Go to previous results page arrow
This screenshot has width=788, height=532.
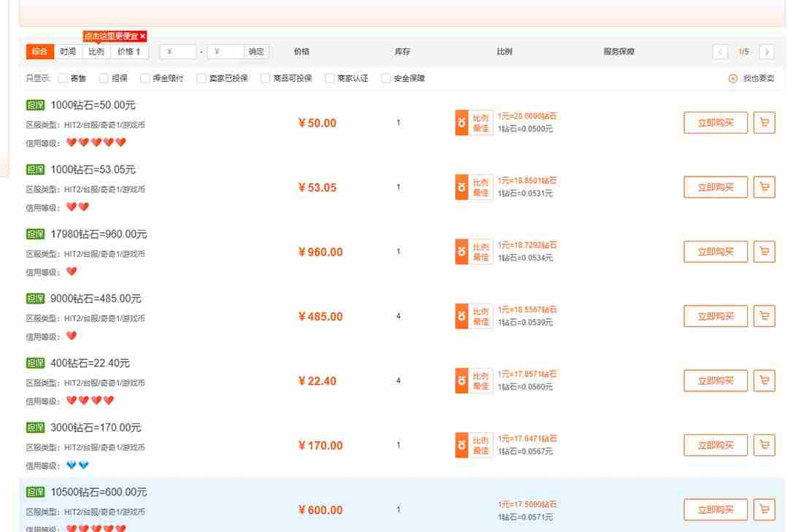(720, 52)
